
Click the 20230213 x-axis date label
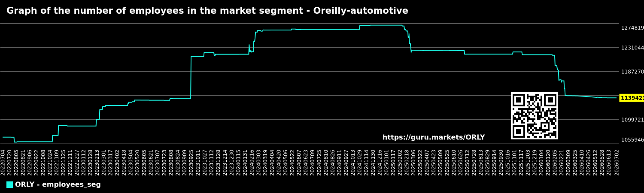[97, 162]
